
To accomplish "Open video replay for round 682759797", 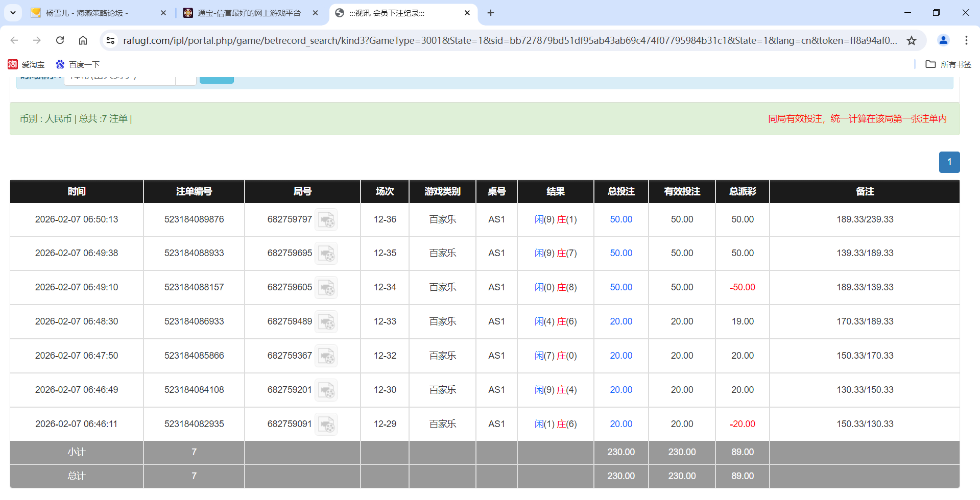I will (x=326, y=219).
